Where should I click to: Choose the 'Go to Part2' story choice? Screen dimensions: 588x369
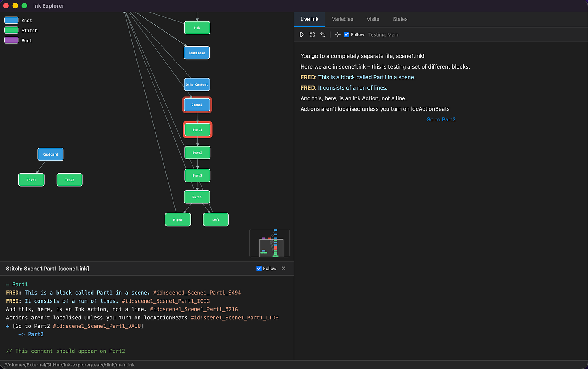pos(441,119)
